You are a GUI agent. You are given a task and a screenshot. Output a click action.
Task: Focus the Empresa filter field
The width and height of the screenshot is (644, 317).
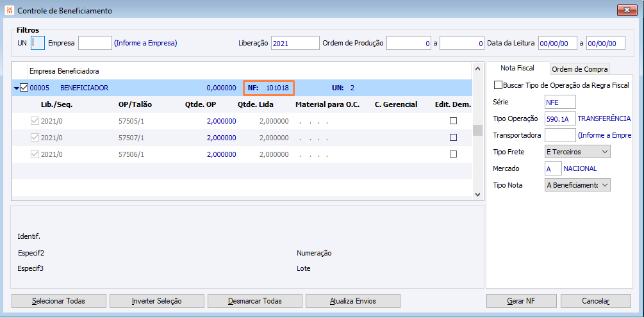[x=95, y=43]
